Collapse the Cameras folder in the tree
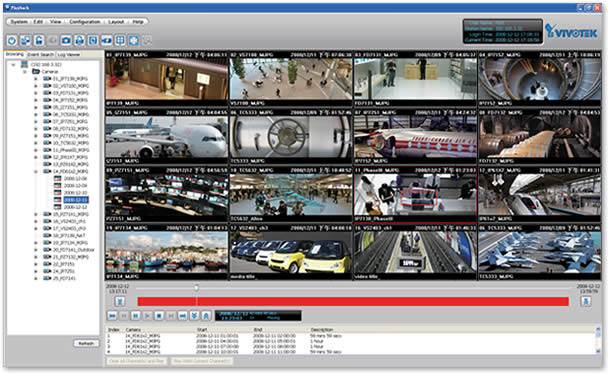Image resolution: width=609 pixels, height=374 pixels. pyautogui.click(x=25, y=72)
